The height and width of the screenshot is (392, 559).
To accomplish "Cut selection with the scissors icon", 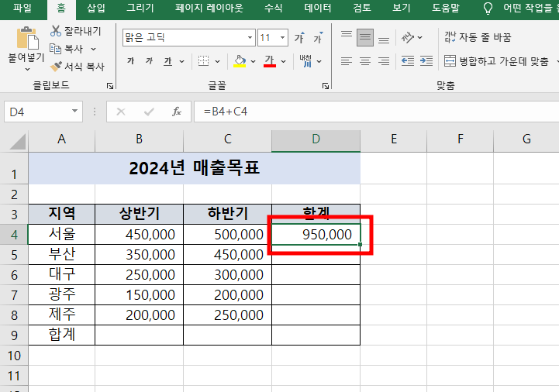I will [56, 31].
